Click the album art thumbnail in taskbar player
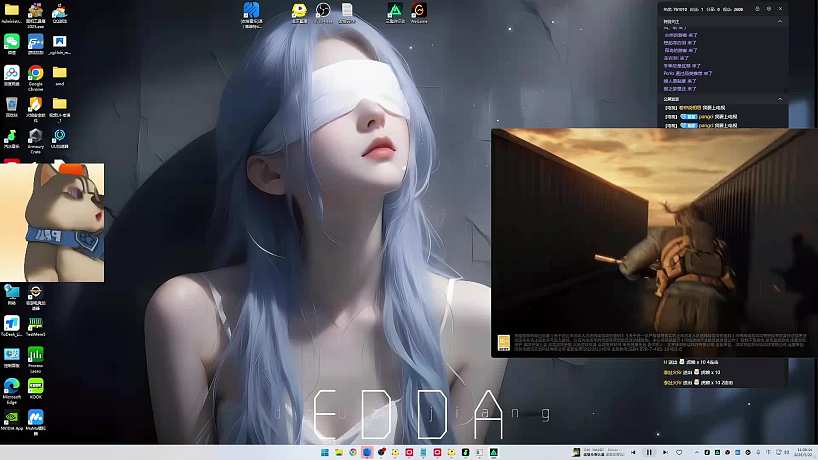 pos(576,452)
